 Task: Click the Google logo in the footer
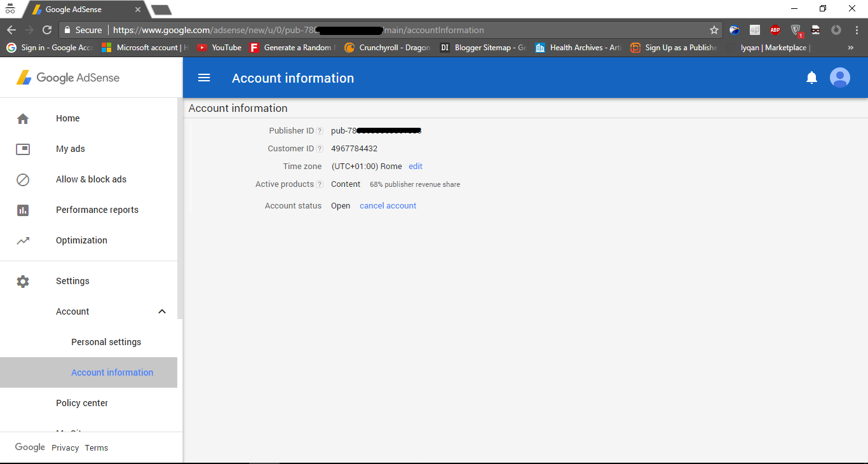(30, 447)
